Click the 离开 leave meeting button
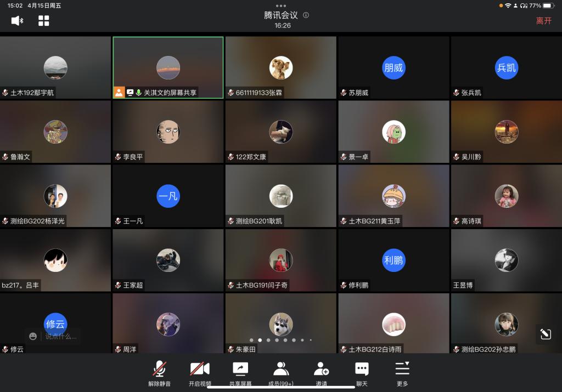The width and height of the screenshot is (562, 392). 543,21
